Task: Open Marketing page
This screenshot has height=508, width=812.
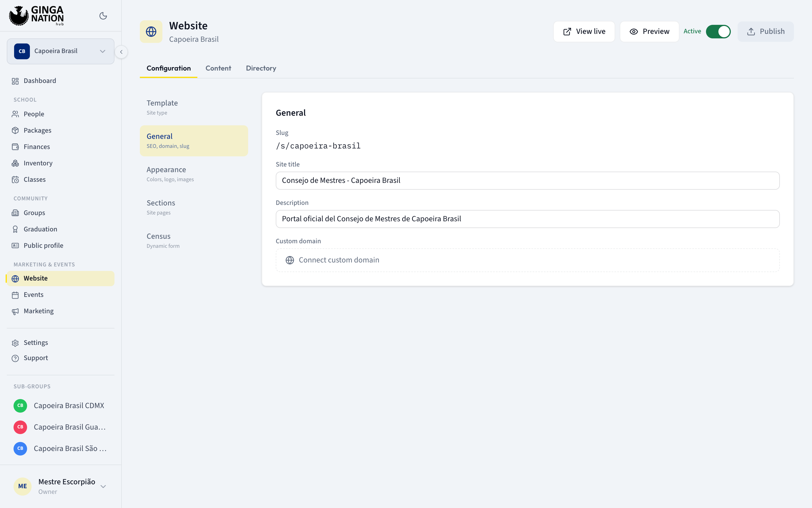Action: [60, 311]
